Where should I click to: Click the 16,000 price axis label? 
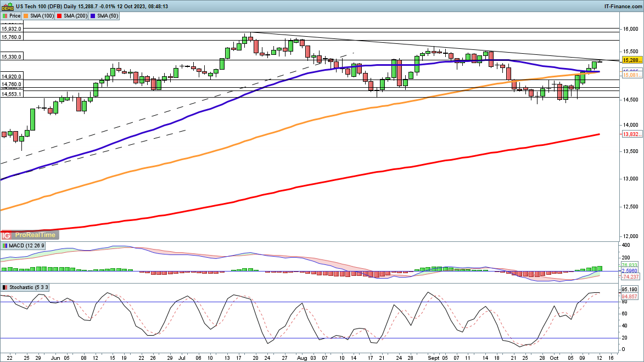pyautogui.click(x=630, y=29)
